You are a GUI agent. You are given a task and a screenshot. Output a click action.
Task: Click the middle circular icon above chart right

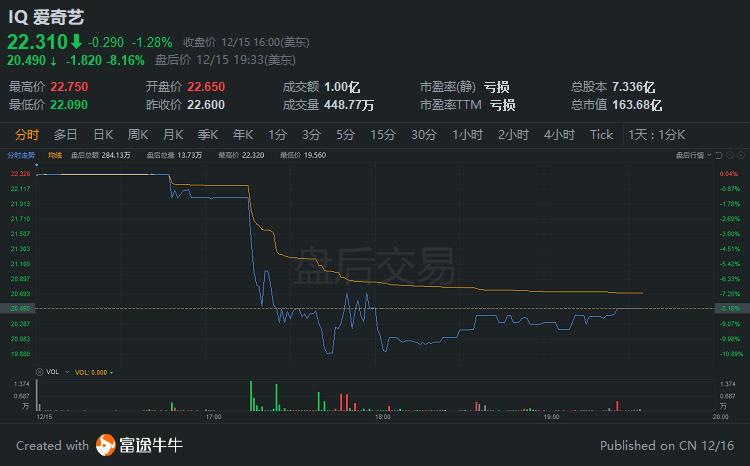tap(730, 155)
